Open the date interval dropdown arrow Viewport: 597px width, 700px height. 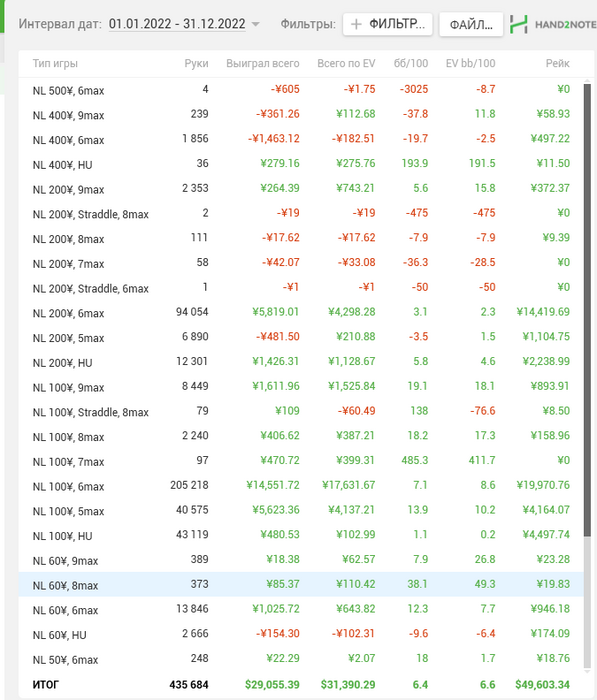255,24
